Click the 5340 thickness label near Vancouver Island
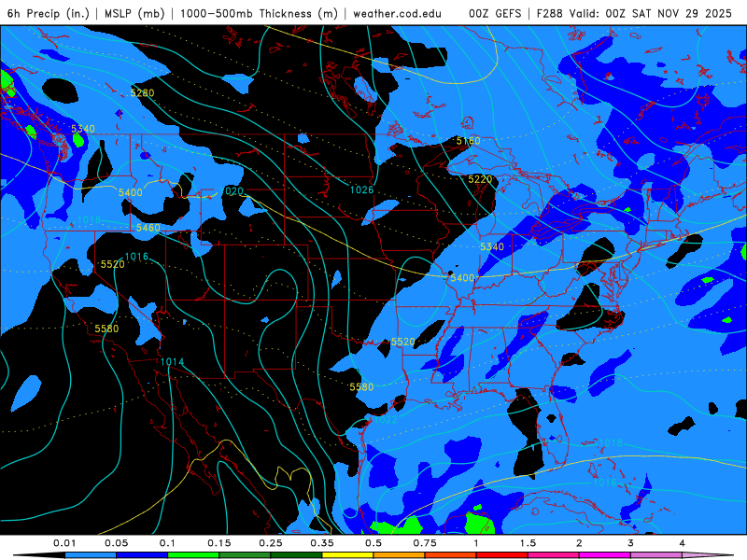Viewport: 747px width, 560px height. pyautogui.click(x=83, y=129)
